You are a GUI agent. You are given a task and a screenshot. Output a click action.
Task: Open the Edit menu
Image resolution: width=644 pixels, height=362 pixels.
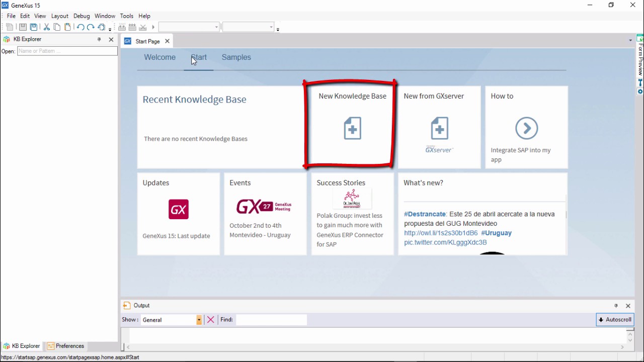(25, 16)
